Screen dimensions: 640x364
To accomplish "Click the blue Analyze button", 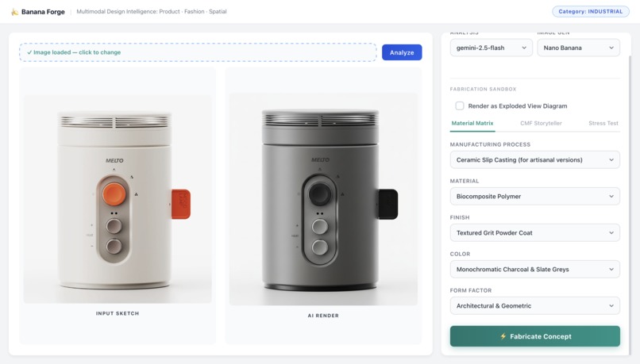I will 402,52.
